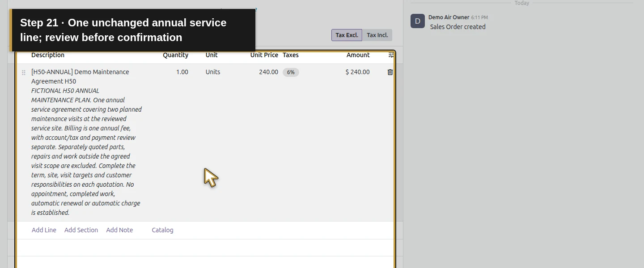Switch to Tax Incl. display
Viewport: 644px width, 268px height.
point(377,35)
